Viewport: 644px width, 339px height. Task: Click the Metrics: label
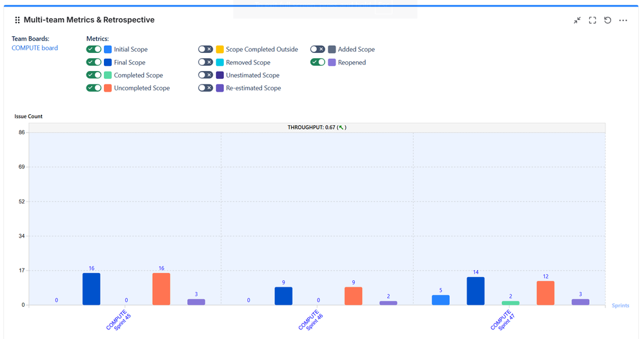97,39
